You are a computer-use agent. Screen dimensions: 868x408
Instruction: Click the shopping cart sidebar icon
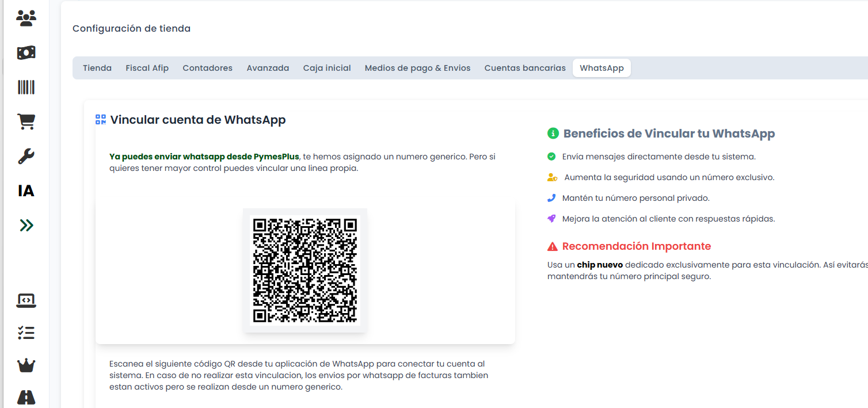click(x=25, y=121)
